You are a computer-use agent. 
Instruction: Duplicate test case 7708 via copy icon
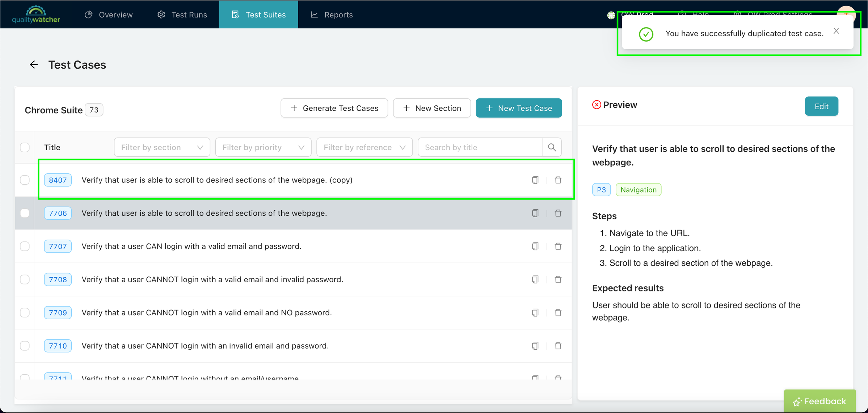[x=535, y=279]
